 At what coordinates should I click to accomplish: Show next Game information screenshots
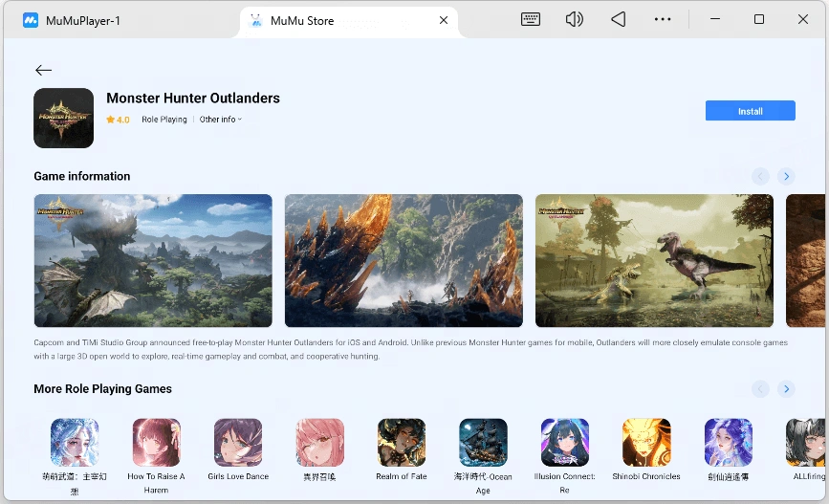[786, 176]
